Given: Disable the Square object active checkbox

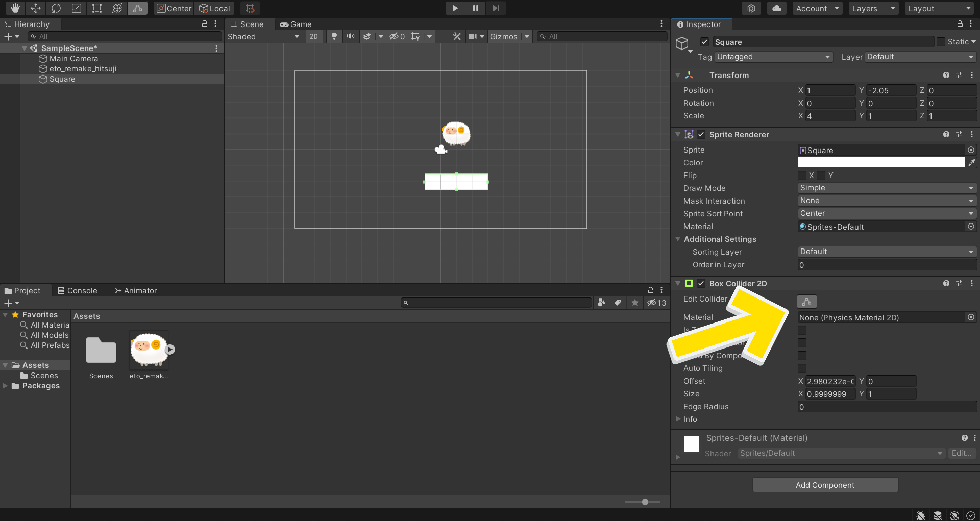Looking at the screenshot, I should 704,42.
